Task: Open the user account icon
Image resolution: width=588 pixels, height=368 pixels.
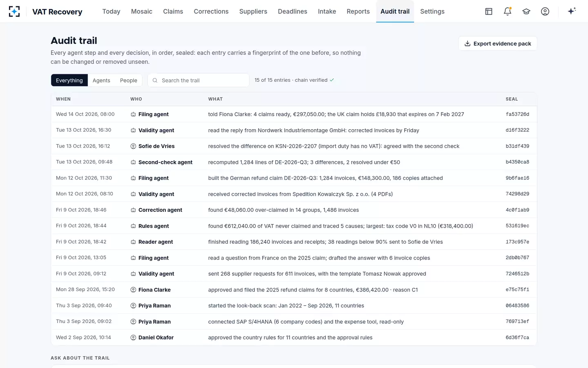Action: (x=545, y=11)
